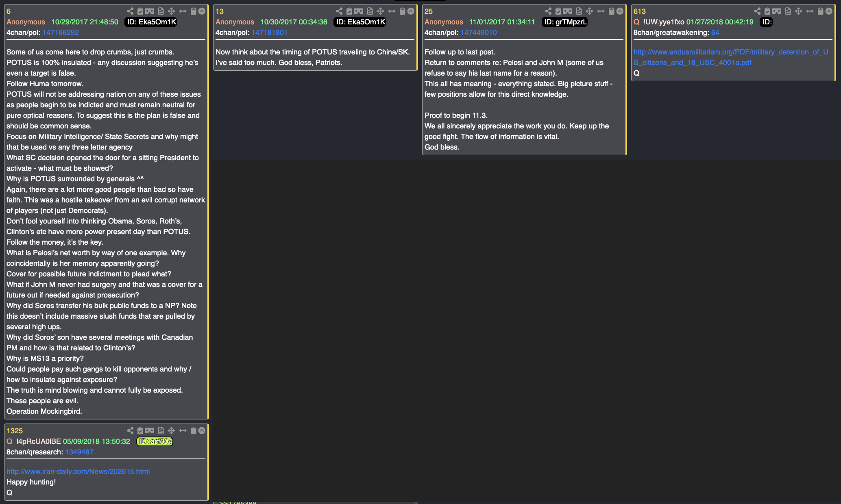
Task: Click the image file icon on post 13
Action: [x=370, y=11]
